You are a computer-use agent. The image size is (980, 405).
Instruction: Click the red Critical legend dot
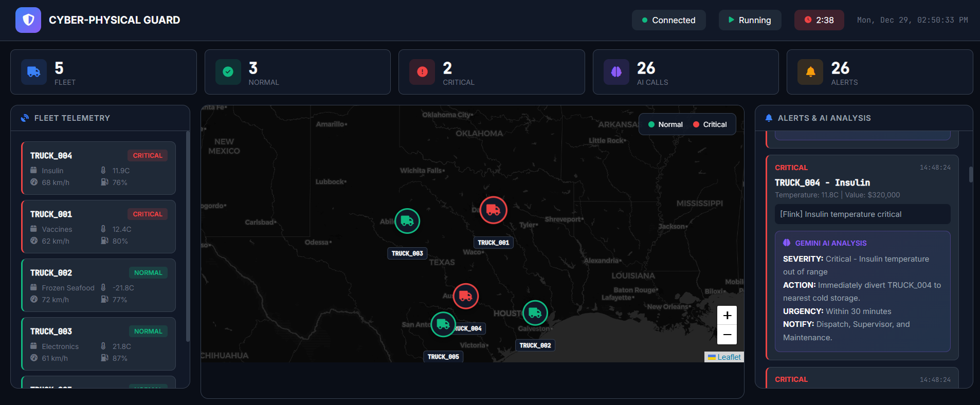(696, 124)
